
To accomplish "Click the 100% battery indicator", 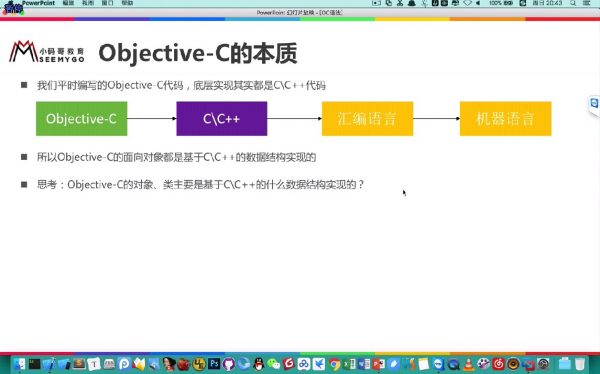I will click(501, 3).
